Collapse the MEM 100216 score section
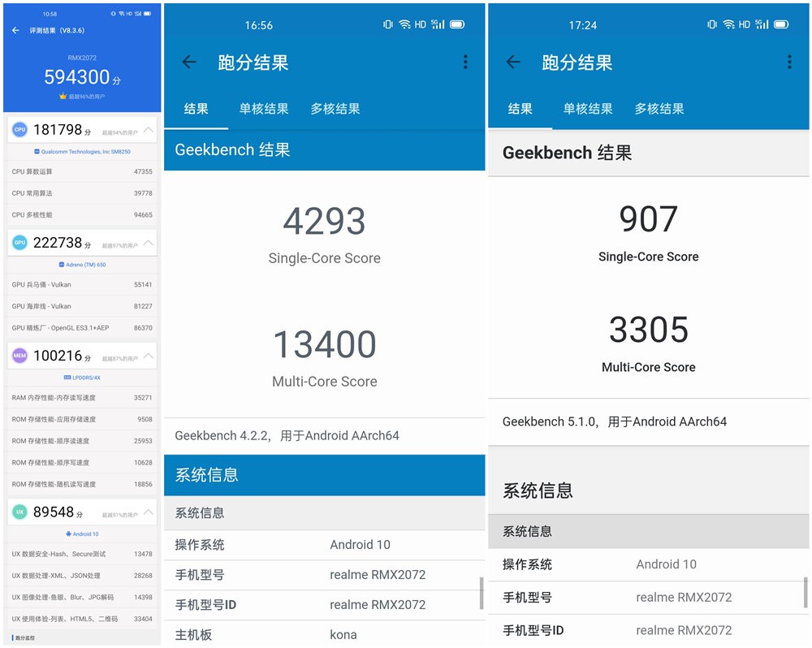The width and height of the screenshot is (812, 648). tap(148, 356)
